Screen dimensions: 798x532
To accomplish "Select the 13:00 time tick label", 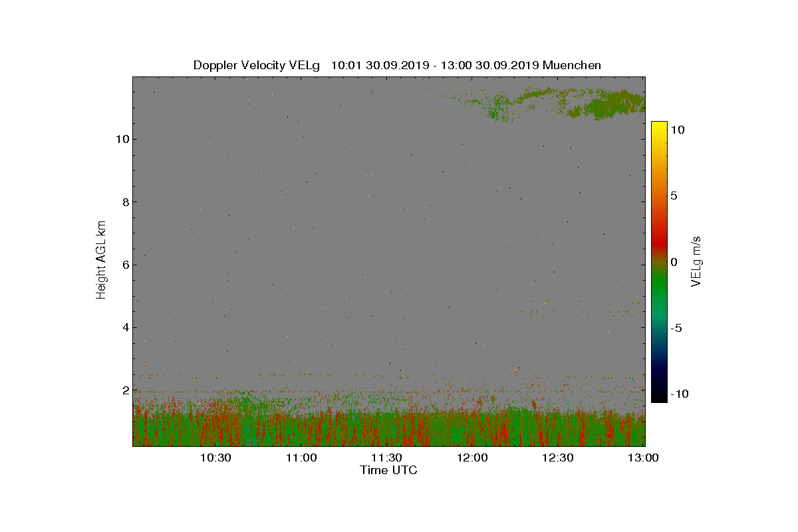I will coord(643,458).
